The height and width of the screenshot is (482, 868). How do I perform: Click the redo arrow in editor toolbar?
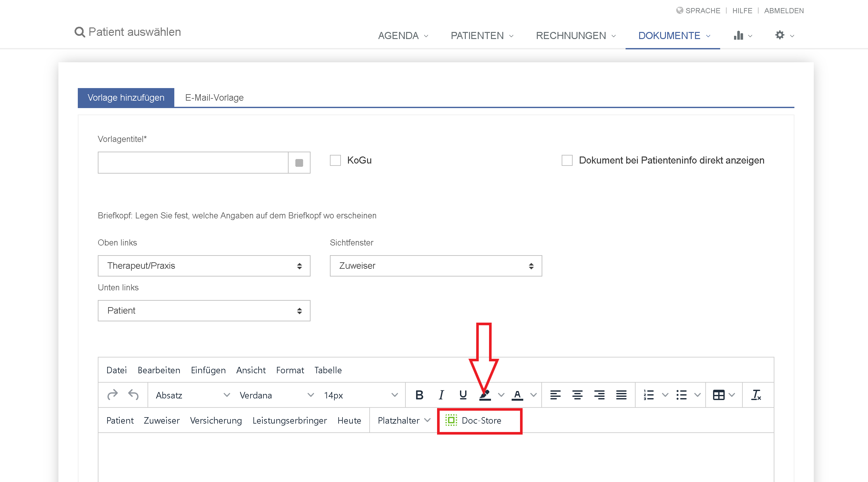point(113,395)
